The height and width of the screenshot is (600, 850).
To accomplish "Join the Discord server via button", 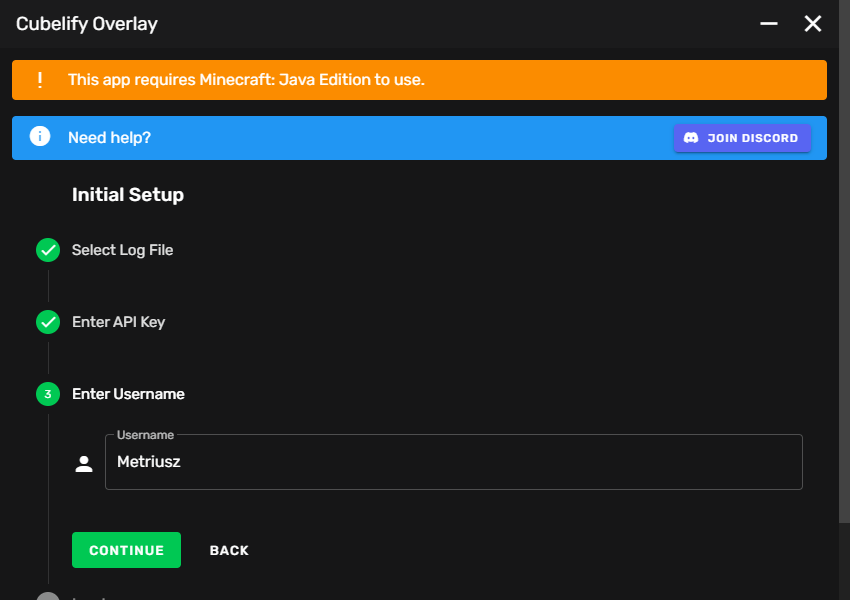I will 742,138.
